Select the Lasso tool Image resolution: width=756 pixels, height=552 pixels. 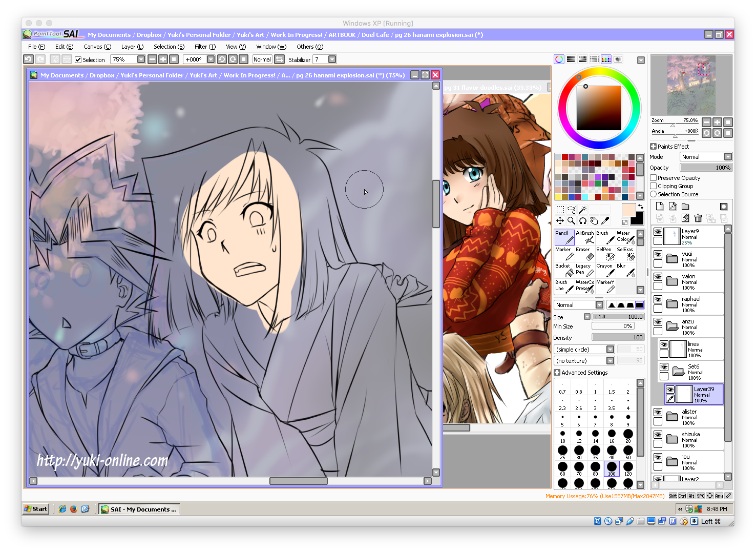point(571,209)
